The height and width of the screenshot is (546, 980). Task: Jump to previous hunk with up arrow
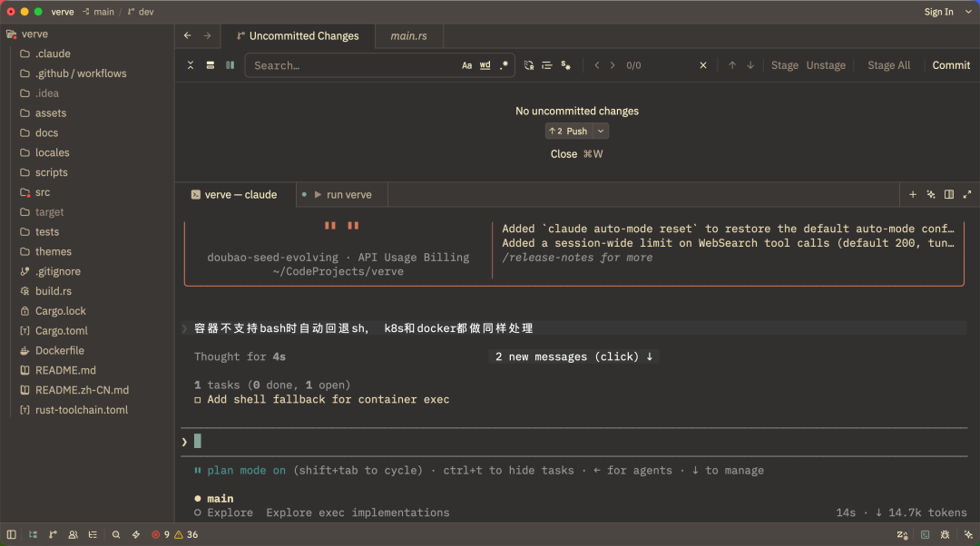click(732, 65)
